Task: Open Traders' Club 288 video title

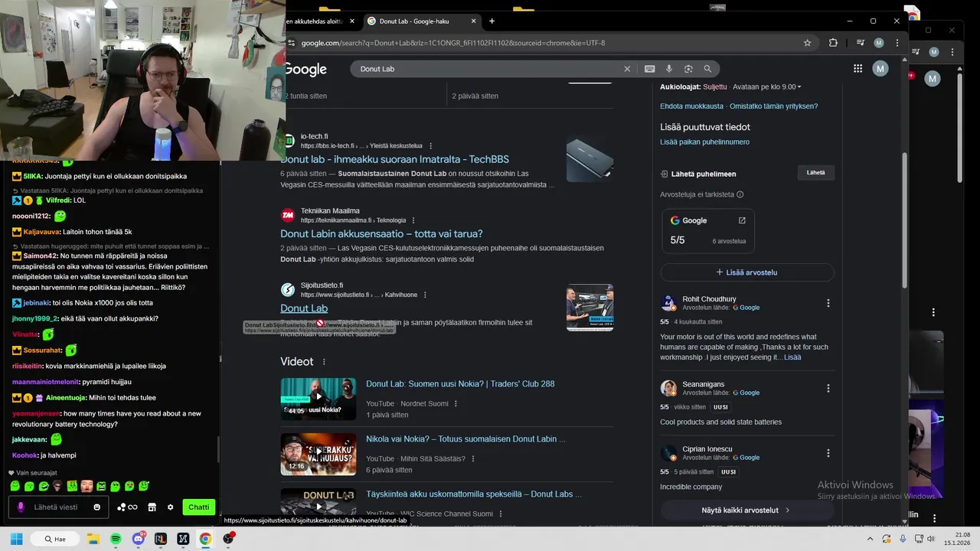Action: 460,384
